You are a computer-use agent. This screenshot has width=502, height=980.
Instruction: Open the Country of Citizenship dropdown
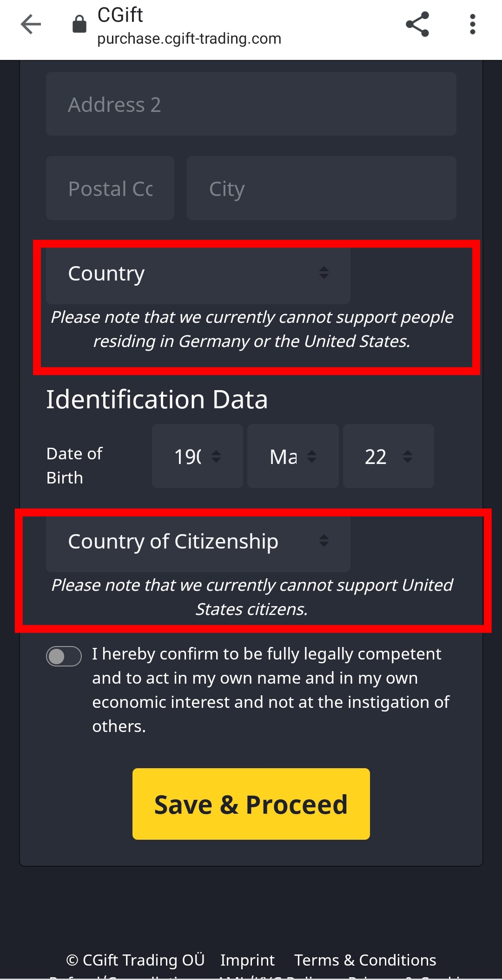click(198, 542)
